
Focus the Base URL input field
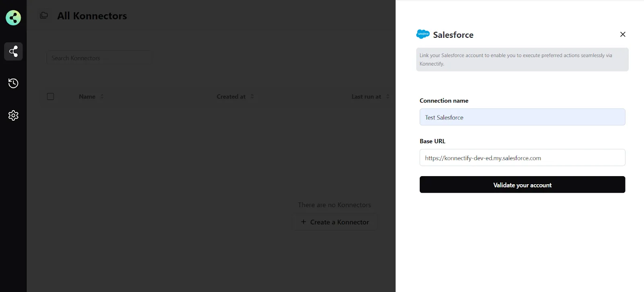point(522,158)
